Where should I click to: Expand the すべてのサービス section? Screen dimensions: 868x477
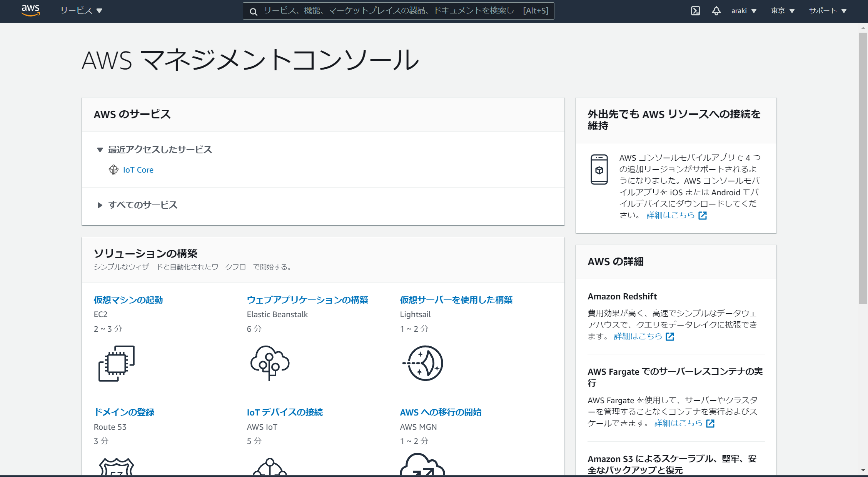point(100,205)
